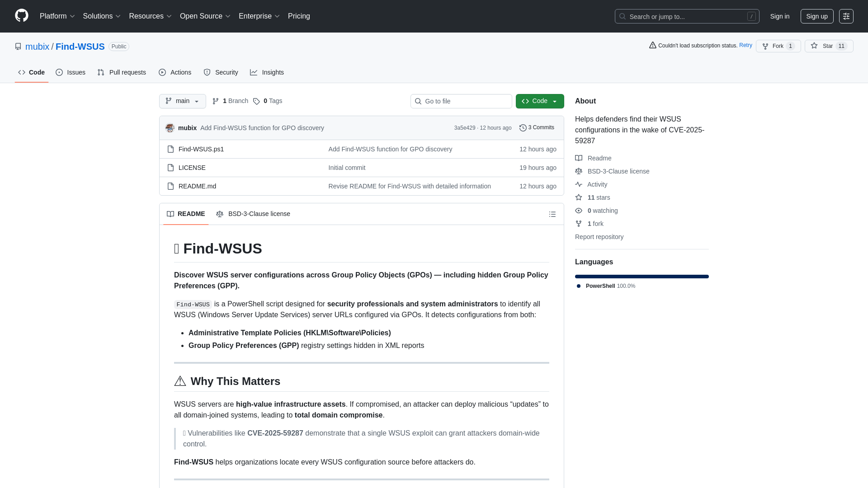Open the Find-WSUS.ps1 file
This screenshot has height=488, width=868.
coord(201,149)
